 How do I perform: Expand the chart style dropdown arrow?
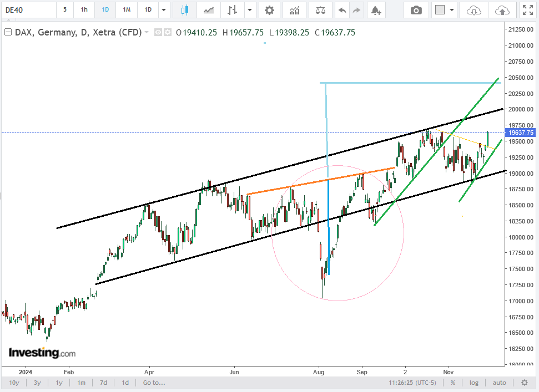(250, 10)
